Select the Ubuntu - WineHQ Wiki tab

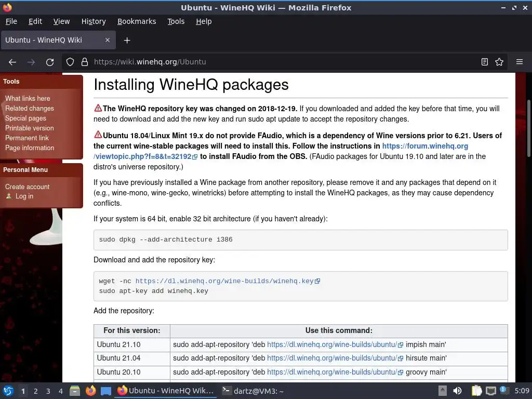tap(58, 40)
